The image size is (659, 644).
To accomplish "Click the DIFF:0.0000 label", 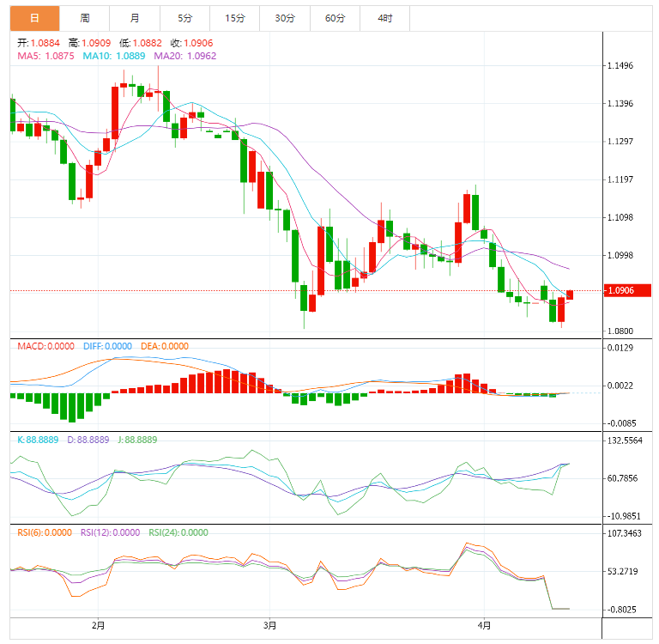I will (x=107, y=346).
